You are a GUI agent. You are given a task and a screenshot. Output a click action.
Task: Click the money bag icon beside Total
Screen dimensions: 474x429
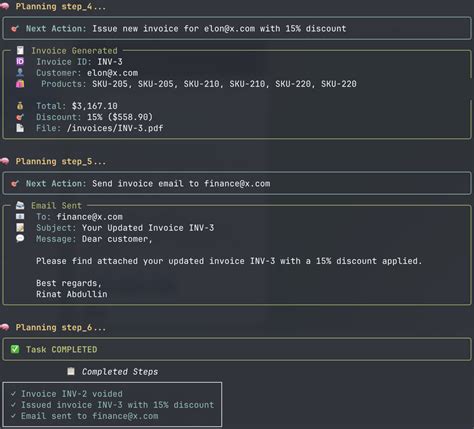click(20, 106)
